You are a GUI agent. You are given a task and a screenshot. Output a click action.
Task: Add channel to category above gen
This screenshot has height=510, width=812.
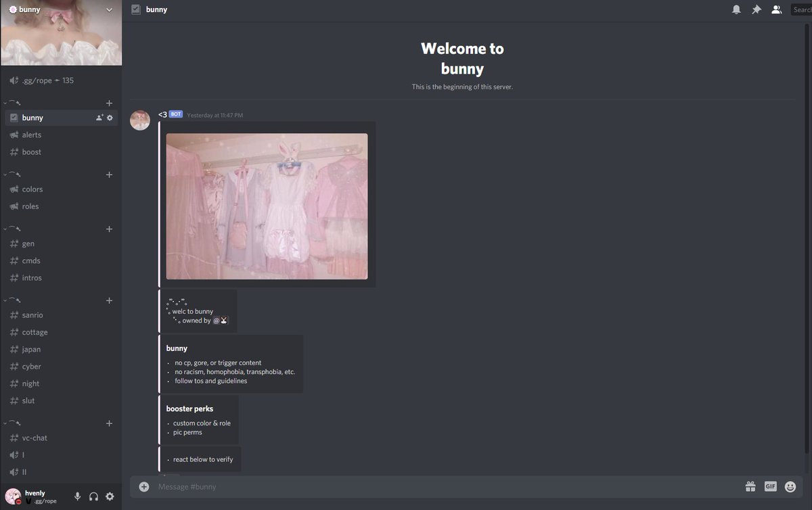tap(109, 229)
